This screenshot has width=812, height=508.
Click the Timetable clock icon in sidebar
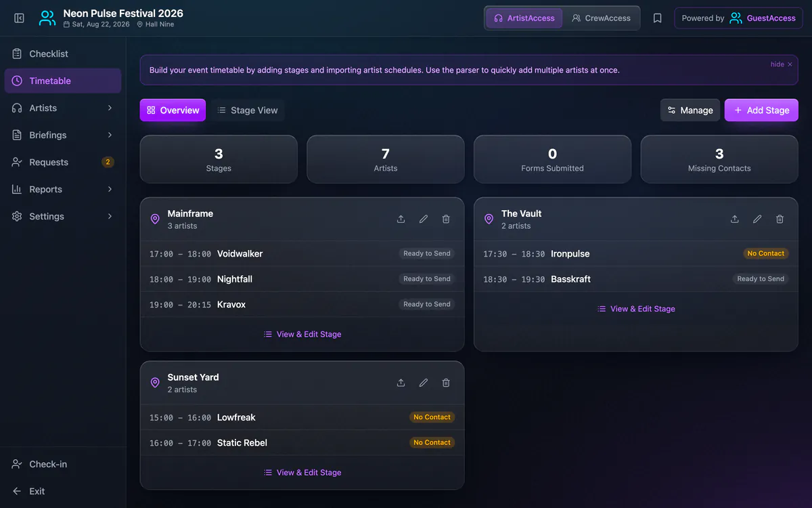click(x=17, y=81)
